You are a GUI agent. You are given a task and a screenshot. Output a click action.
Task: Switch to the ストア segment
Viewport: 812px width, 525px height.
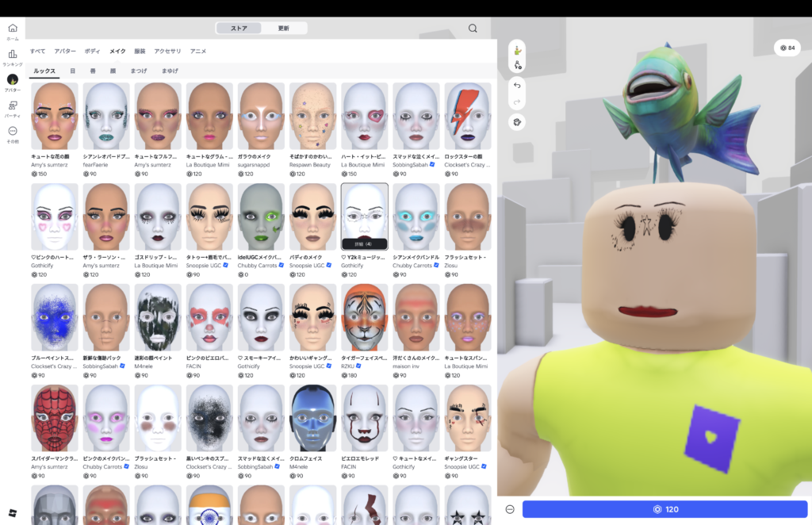239,29
